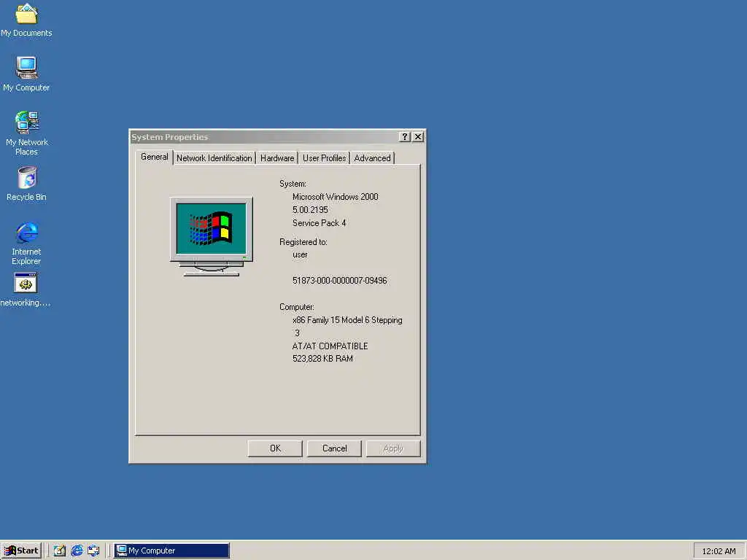
Task: Click the 'Service Pack 4' text
Action: [x=320, y=223]
